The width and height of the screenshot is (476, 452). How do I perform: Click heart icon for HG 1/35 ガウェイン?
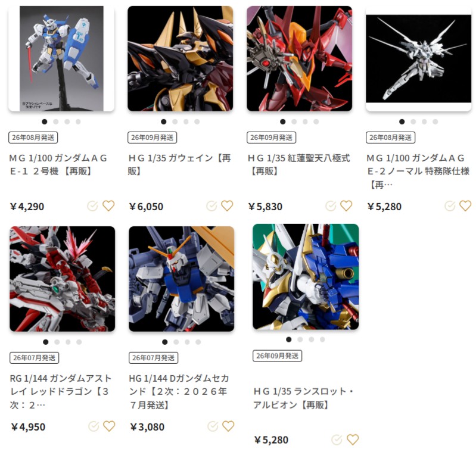[227, 206]
